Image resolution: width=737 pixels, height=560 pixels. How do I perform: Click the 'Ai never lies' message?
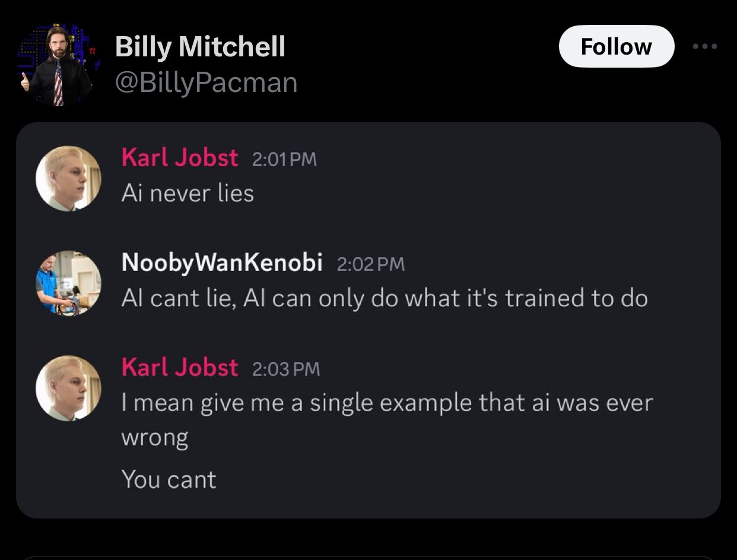pyautogui.click(x=188, y=193)
